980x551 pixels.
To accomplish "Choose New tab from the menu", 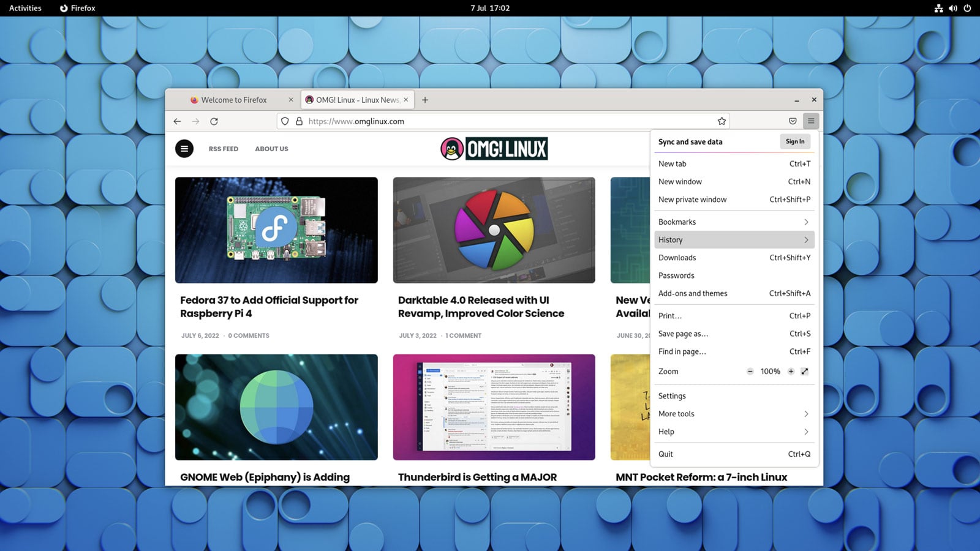I will tap(734, 164).
